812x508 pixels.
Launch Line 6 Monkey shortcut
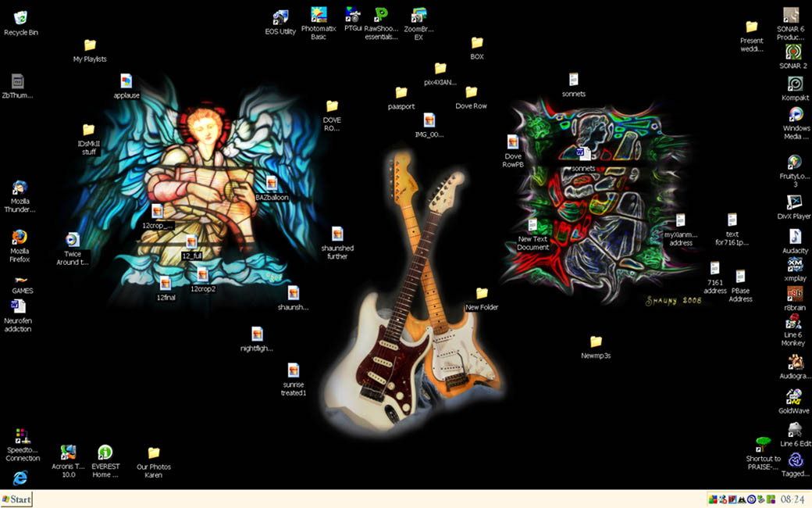792,321
